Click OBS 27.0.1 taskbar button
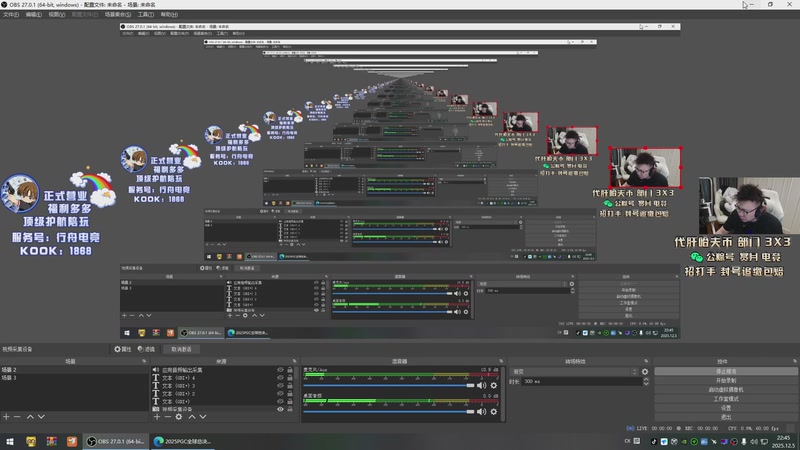This screenshot has width=800, height=450. pyautogui.click(x=116, y=441)
